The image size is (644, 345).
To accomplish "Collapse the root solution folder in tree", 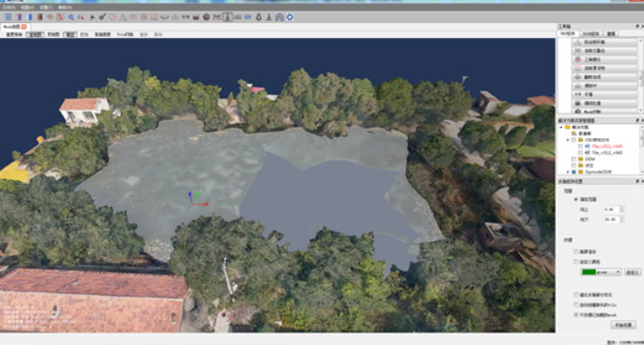I will point(561,127).
